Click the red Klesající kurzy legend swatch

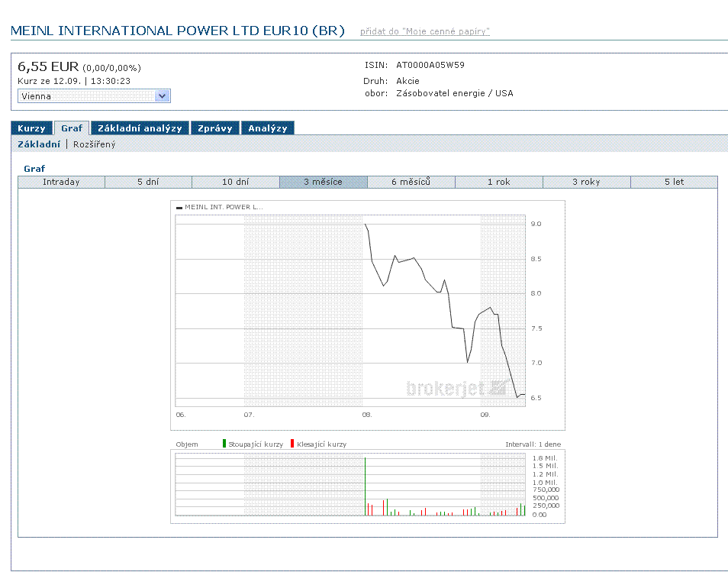point(292,443)
